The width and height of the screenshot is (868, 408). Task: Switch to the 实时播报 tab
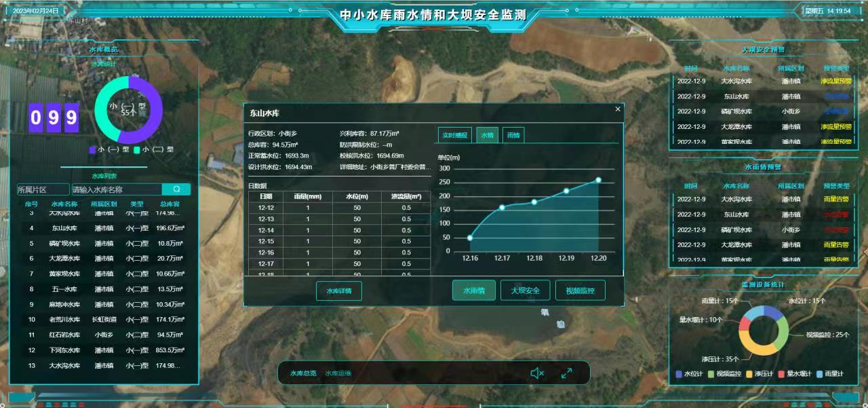[454, 135]
